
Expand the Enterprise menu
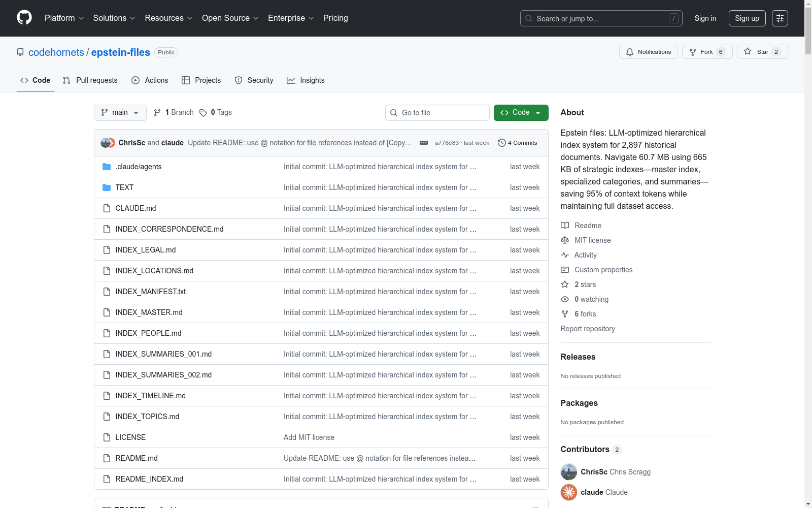(291, 18)
